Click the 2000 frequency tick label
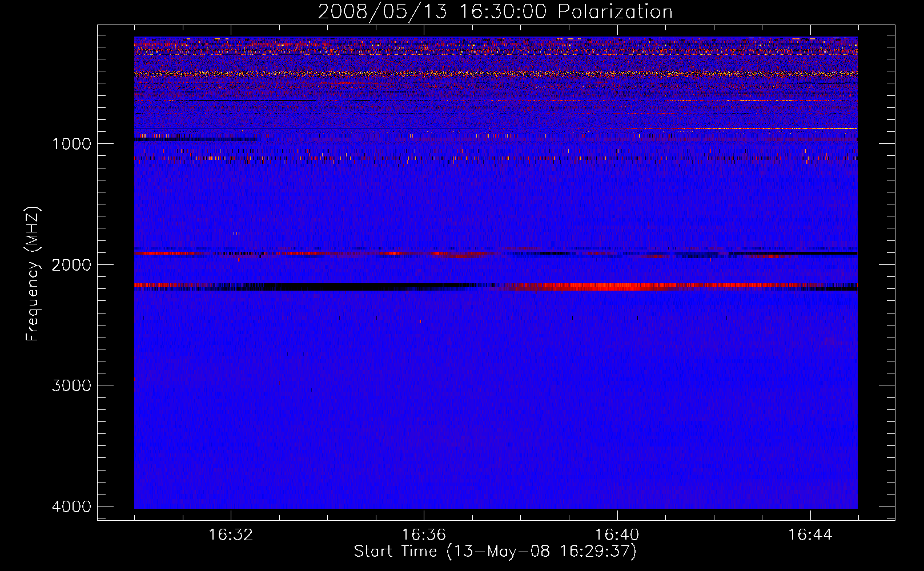This screenshot has width=924, height=571. [71, 264]
